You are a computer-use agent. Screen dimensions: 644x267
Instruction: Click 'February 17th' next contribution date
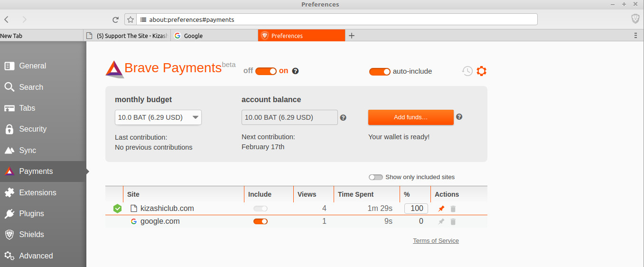click(263, 147)
